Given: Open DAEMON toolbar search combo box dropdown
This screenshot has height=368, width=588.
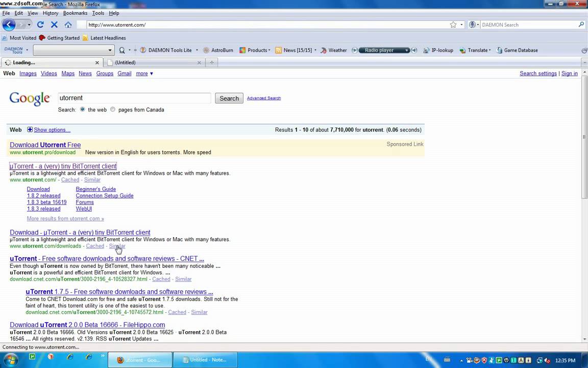Looking at the screenshot, I should point(110,50).
